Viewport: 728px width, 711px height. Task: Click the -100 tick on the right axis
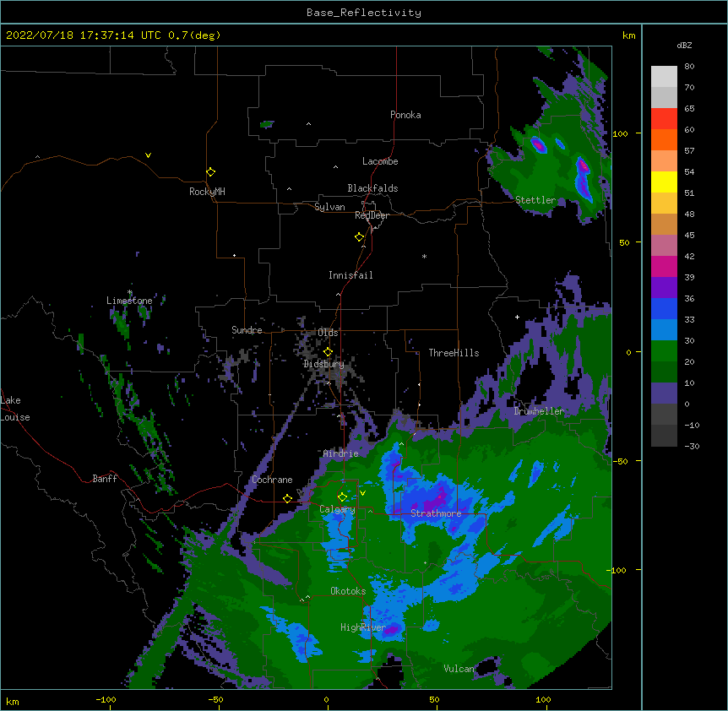coord(617,570)
